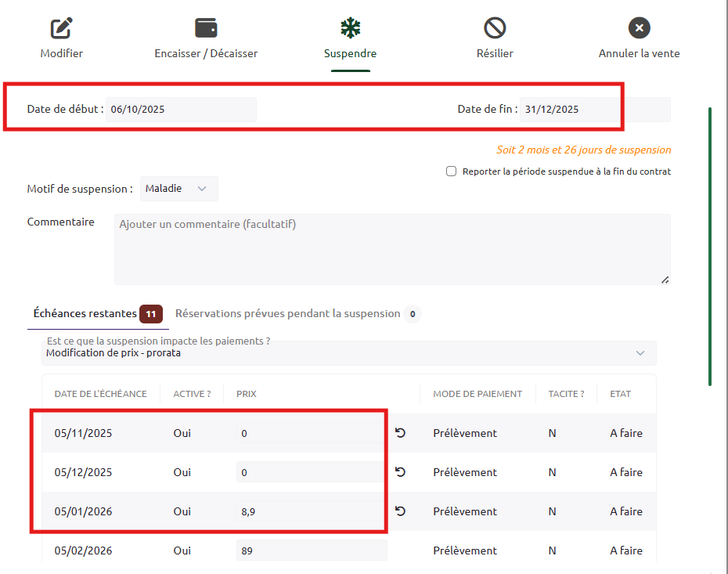Click the green vertical scrollbar

(x=710, y=246)
